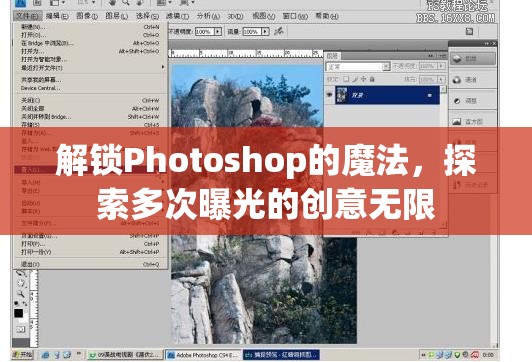The image size is (532, 362).
Task: Click the lock image pixels brush icon
Action: click(x=355, y=79)
